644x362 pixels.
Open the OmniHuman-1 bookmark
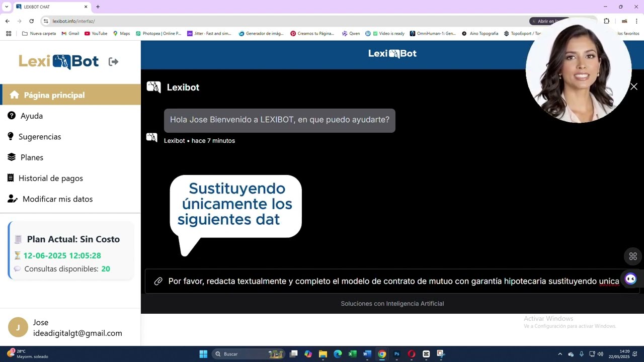tap(433, 34)
